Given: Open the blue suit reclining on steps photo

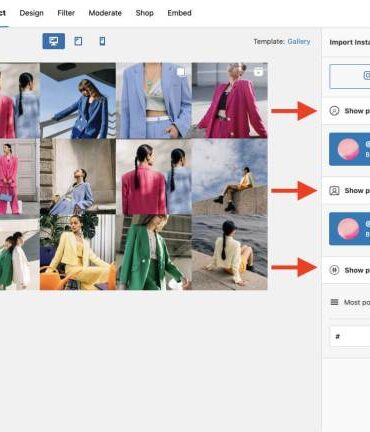Looking at the screenshot, I should [78, 177].
